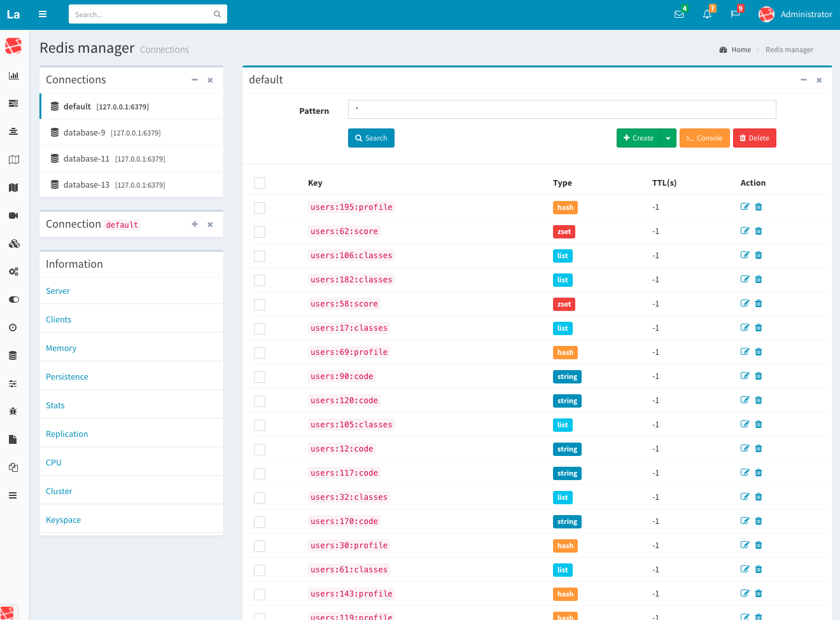Click the users:105:classes key name

coord(351,424)
